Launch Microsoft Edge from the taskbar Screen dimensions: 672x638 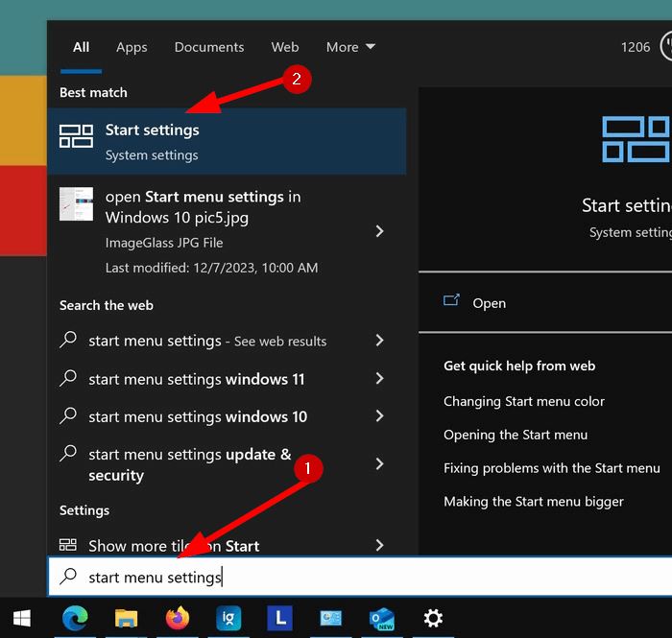point(76,619)
